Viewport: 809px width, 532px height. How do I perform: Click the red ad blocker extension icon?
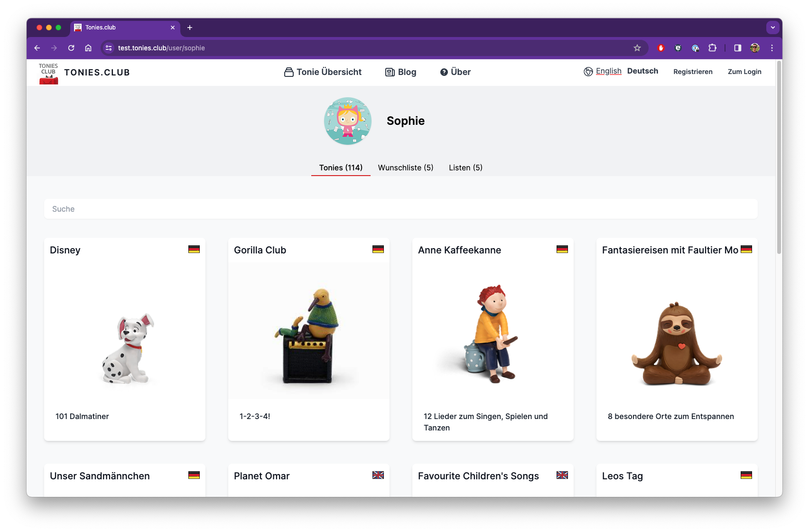click(x=661, y=48)
